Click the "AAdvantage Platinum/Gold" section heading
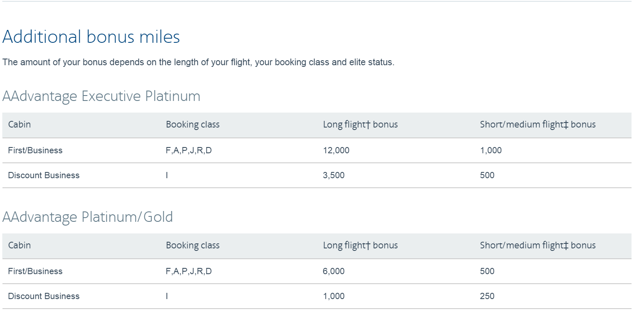The image size is (644, 319). coord(87,217)
